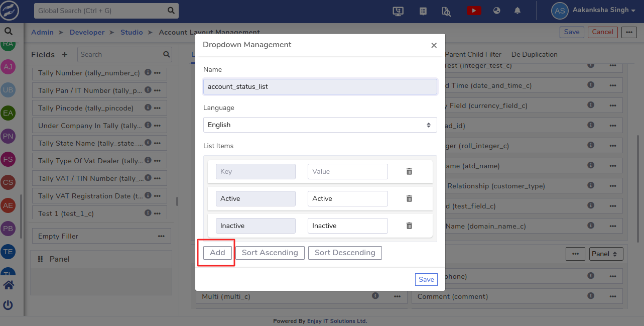The height and width of the screenshot is (326, 644).
Task: Delete the empty Key/Value list item row
Action: (409, 171)
